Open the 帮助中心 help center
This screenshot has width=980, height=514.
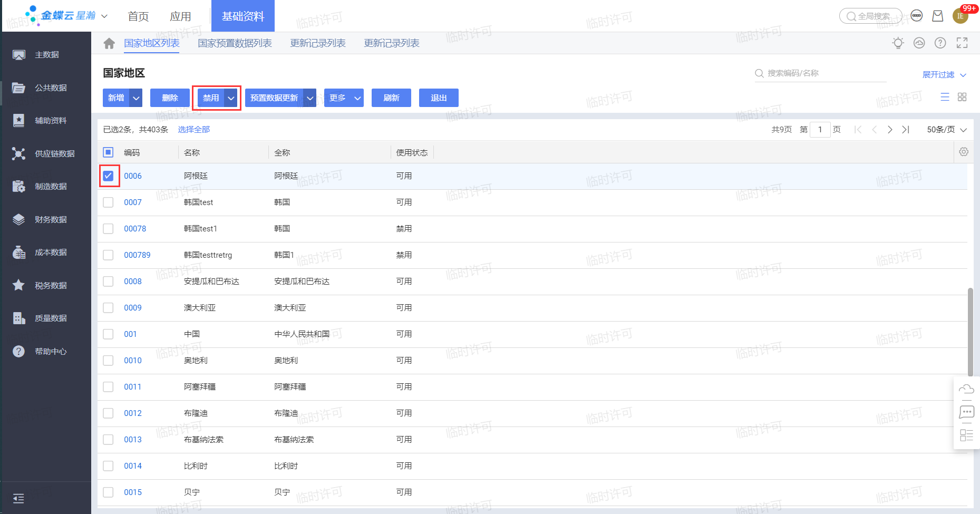pyautogui.click(x=46, y=351)
